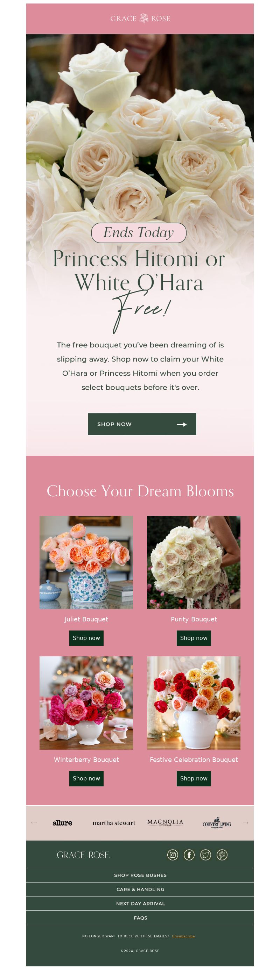Shop now under Juliet Bouquet

pos(86,638)
